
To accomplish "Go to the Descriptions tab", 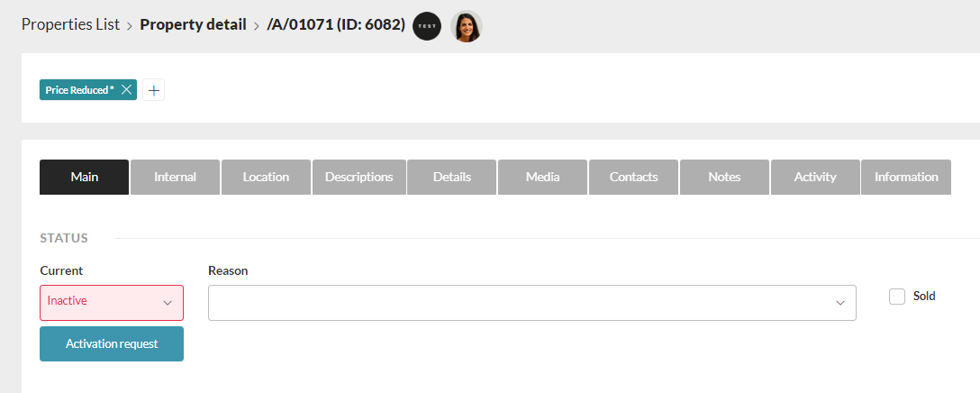I will [x=358, y=177].
